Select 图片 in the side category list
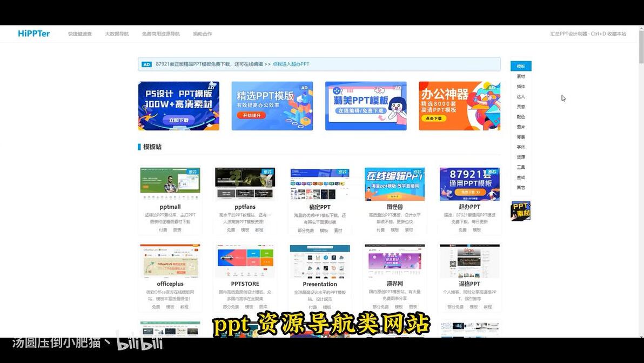This screenshot has width=644, height=363. coord(521,127)
